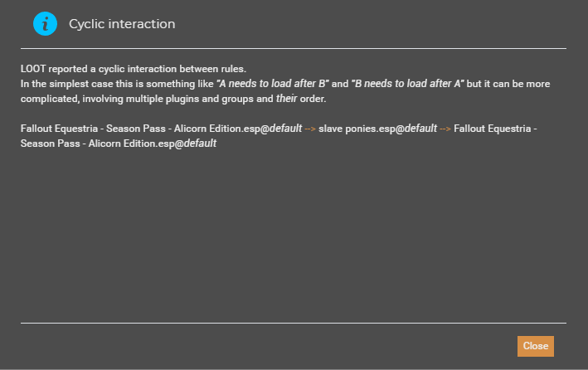588x370 pixels.
Task: Click the @default group after slave ponies.esp
Action: [416, 129]
